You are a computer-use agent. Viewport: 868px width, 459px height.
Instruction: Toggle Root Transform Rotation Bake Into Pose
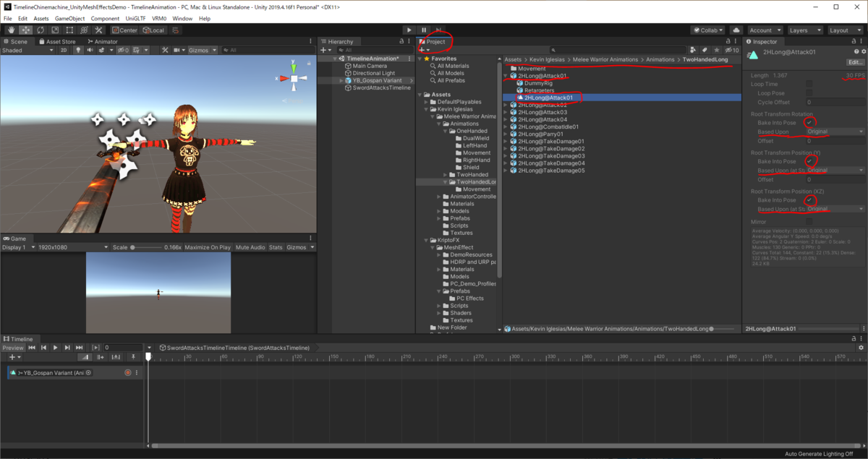(809, 123)
